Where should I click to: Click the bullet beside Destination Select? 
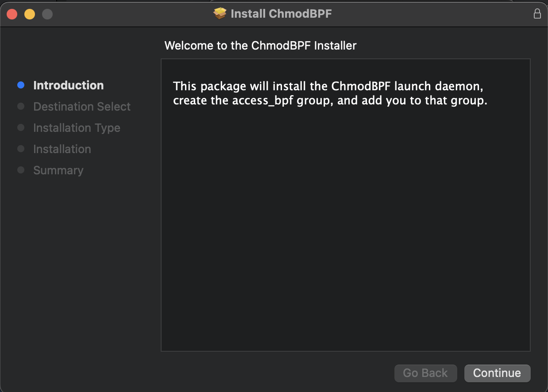pyautogui.click(x=21, y=107)
